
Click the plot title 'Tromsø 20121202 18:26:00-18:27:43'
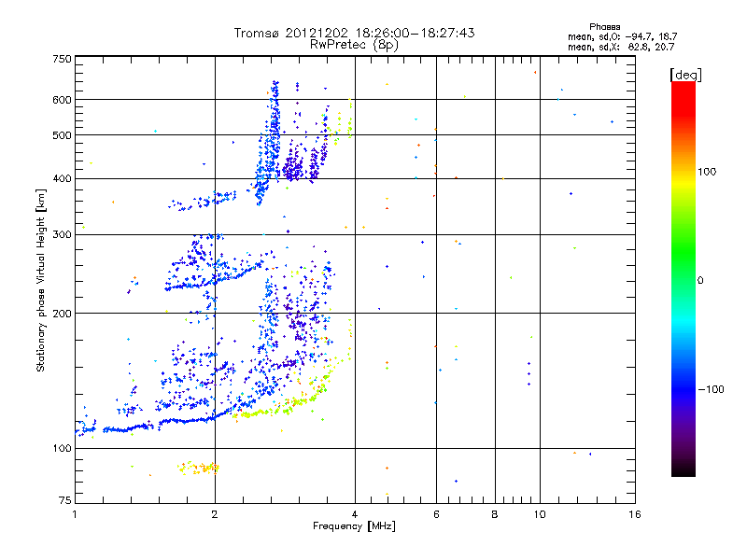354,33
